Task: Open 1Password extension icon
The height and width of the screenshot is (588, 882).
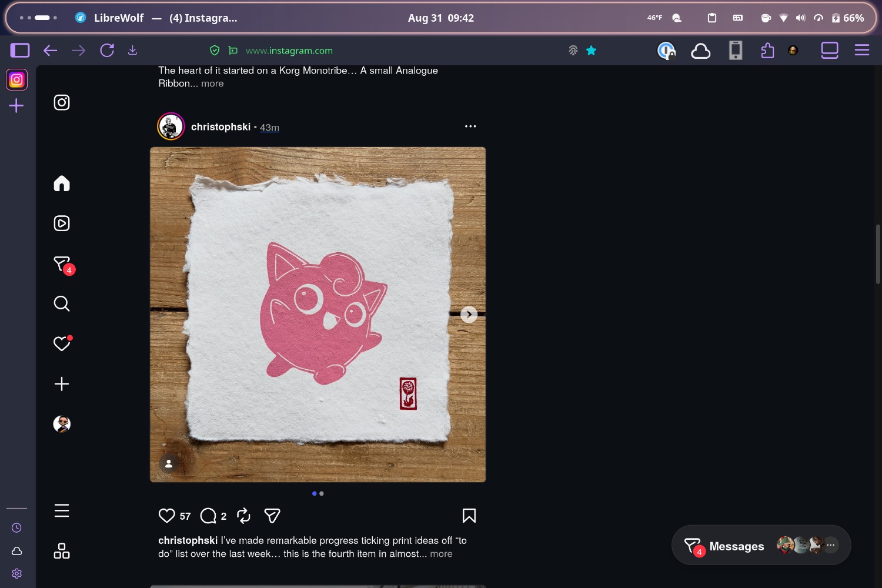Action: (x=666, y=51)
